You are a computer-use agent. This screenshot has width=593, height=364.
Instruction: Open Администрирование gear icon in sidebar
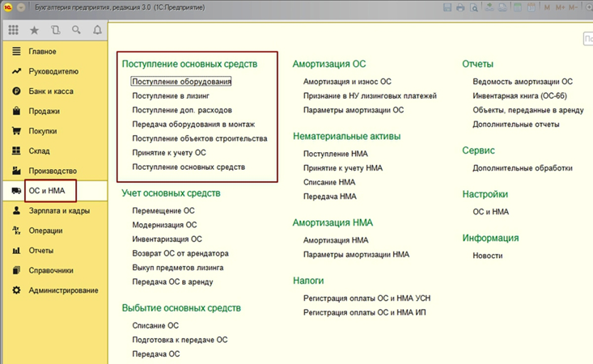(16, 290)
